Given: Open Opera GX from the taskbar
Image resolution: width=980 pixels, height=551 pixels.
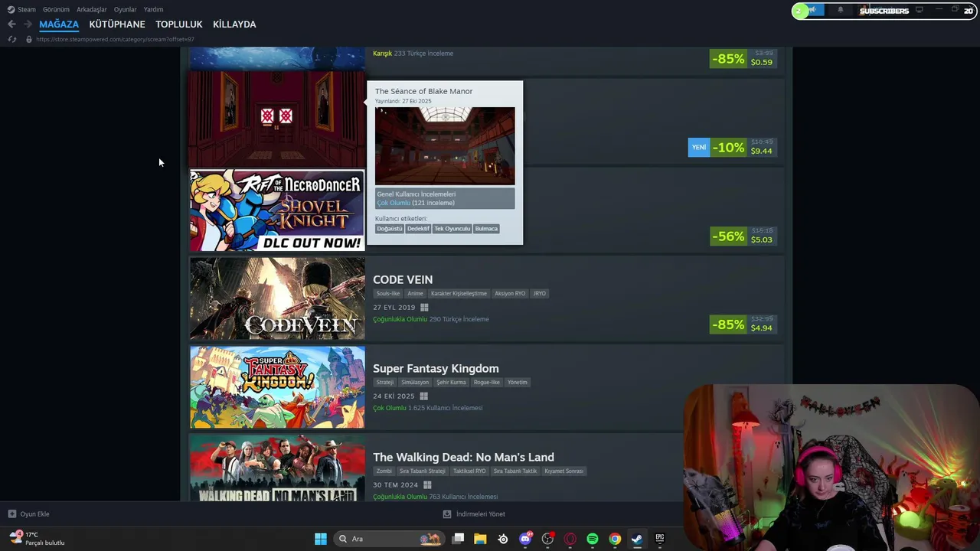Looking at the screenshot, I should pos(570,539).
